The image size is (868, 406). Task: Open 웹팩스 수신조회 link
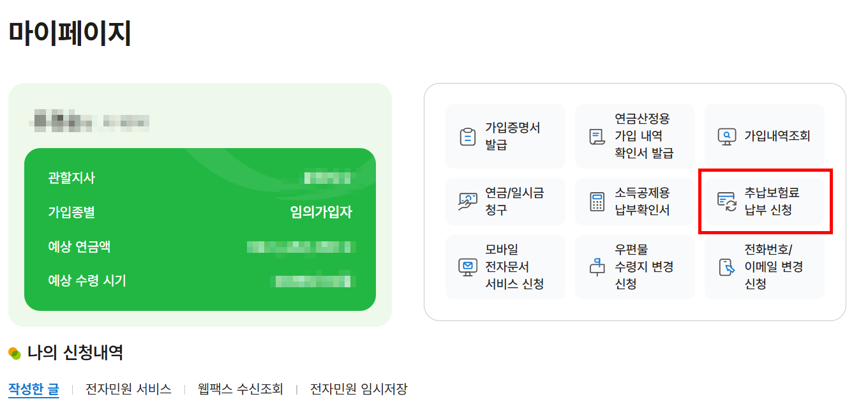click(239, 389)
